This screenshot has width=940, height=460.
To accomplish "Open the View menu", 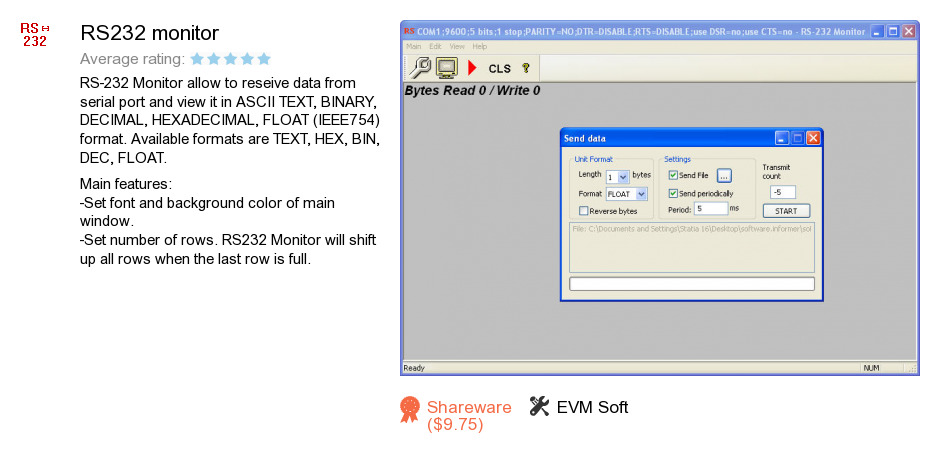I will 457,46.
